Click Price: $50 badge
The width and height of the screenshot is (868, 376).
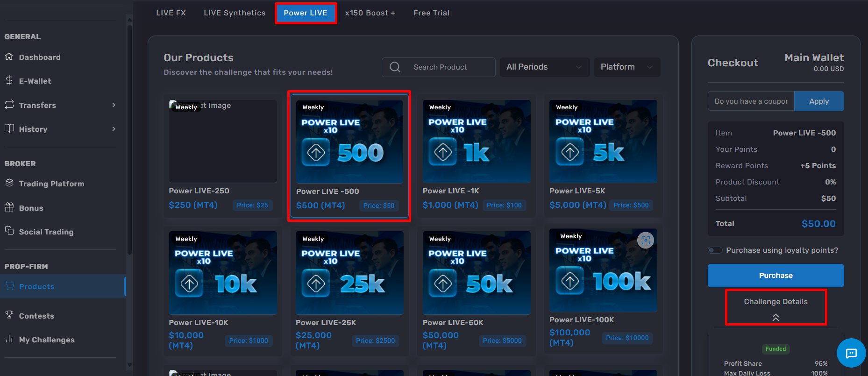tap(379, 206)
